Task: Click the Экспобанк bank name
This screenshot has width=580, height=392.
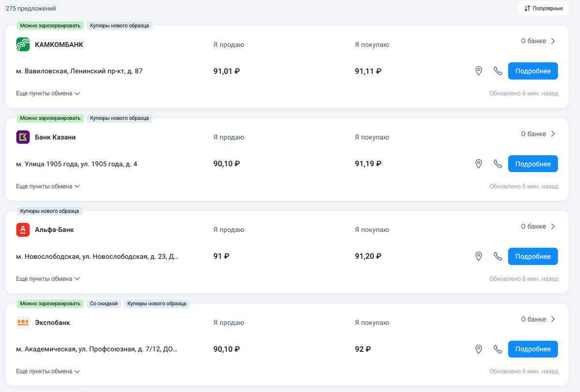Action: (52, 322)
